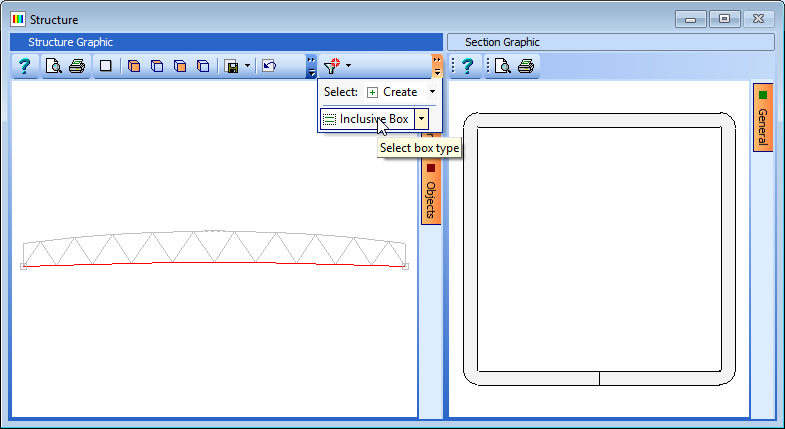The image size is (785, 429).
Task: Click the selection filter funnel icon
Action: click(332, 66)
